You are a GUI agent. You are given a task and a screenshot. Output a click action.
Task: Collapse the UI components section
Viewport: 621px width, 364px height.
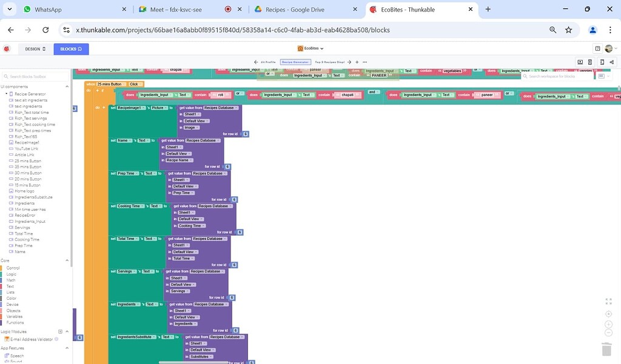67,87
